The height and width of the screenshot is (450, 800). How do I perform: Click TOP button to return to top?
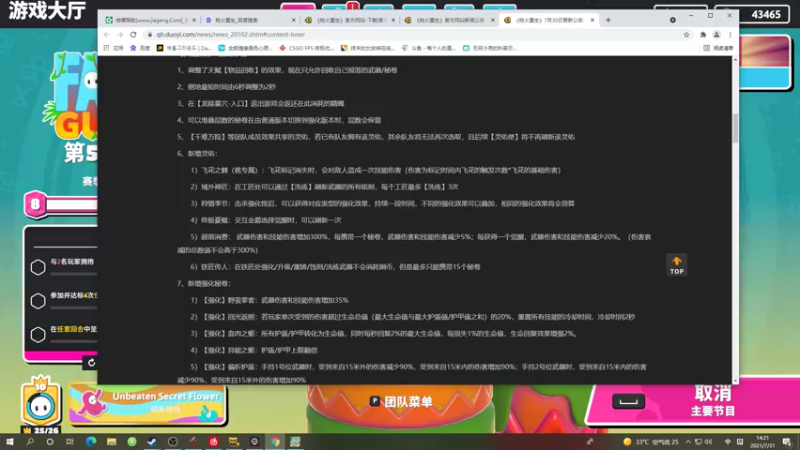[x=677, y=265]
